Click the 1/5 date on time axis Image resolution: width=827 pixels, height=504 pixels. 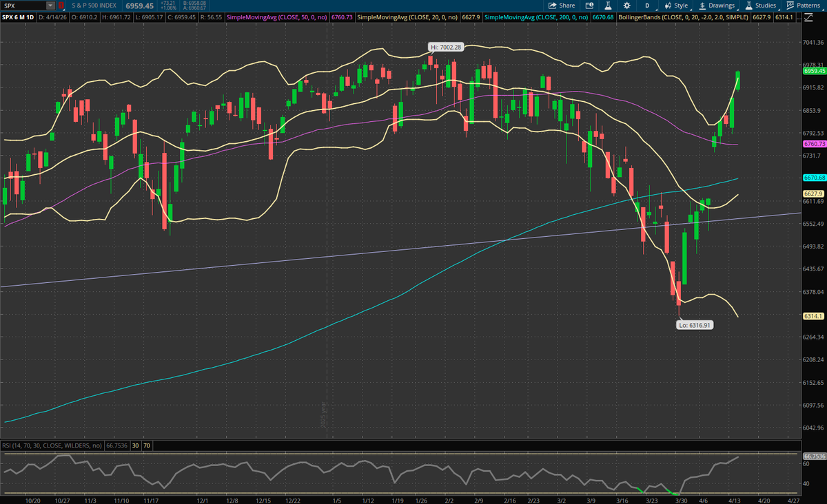point(336,500)
